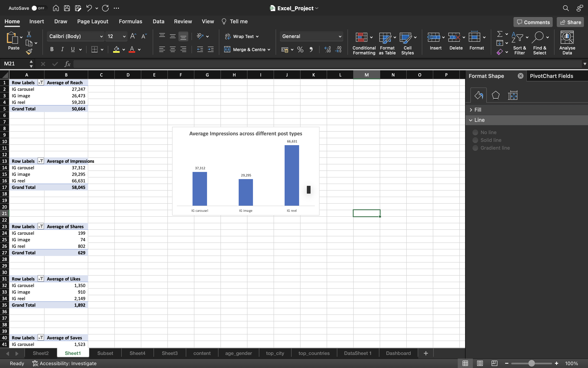Switch to Dashboard sheet tab
This screenshot has width=588, height=368.
pyautogui.click(x=398, y=353)
